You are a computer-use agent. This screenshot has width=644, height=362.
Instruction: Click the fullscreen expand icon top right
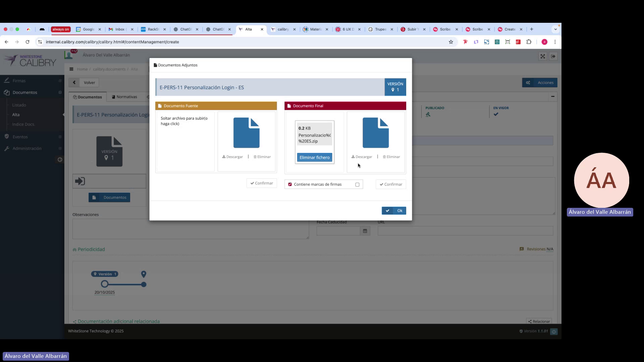(x=542, y=56)
